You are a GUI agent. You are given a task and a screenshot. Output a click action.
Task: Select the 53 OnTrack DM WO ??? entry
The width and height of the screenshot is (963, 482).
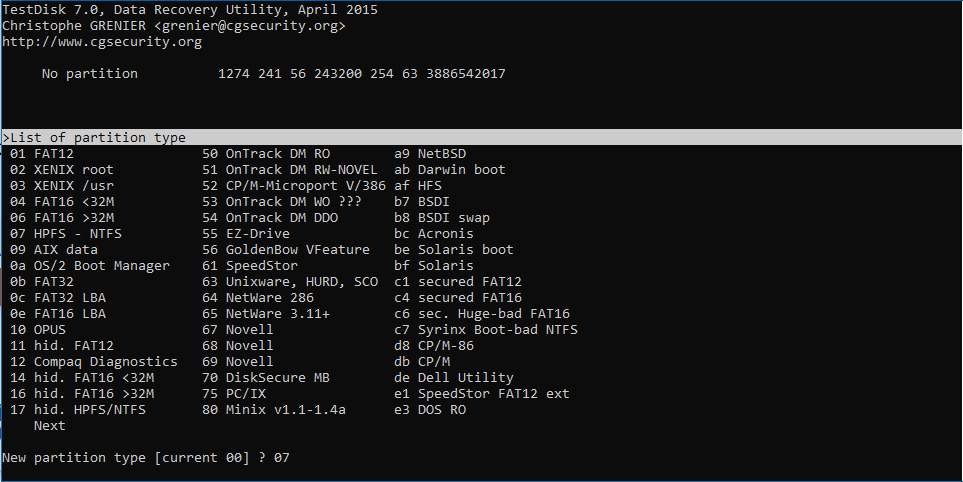click(282, 201)
